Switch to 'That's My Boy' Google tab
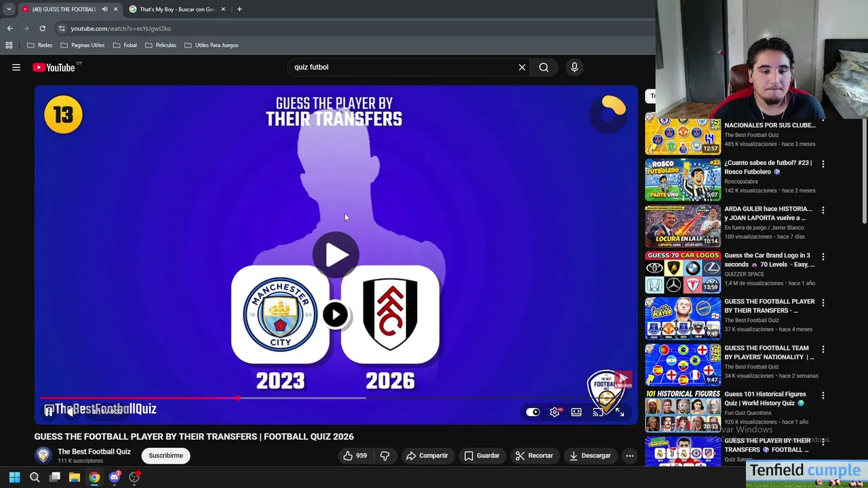 [x=176, y=9]
